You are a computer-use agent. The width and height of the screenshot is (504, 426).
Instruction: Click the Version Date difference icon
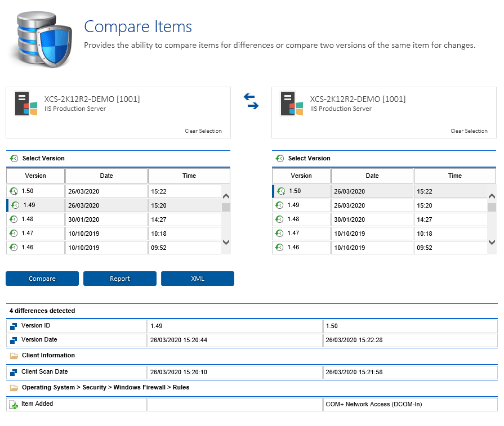point(14,340)
